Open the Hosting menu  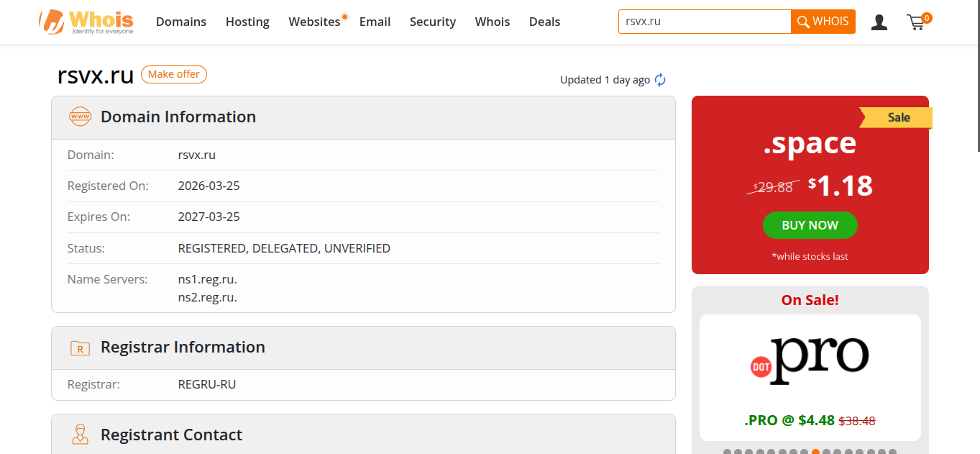247,22
